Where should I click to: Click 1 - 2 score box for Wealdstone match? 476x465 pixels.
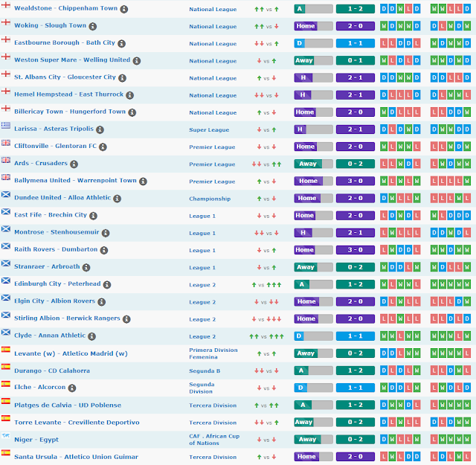click(x=356, y=9)
